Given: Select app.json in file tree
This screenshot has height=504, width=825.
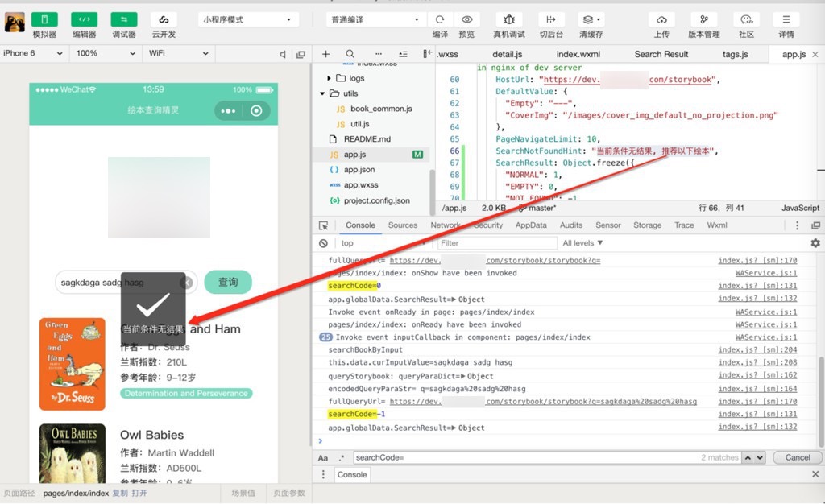Looking at the screenshot, I should (x=359, y=170).
